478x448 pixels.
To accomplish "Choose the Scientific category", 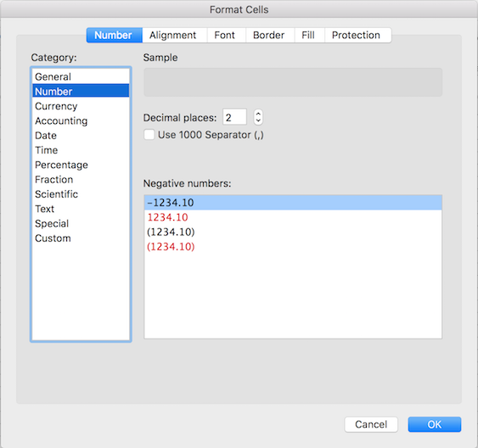I will coord(81,194).
